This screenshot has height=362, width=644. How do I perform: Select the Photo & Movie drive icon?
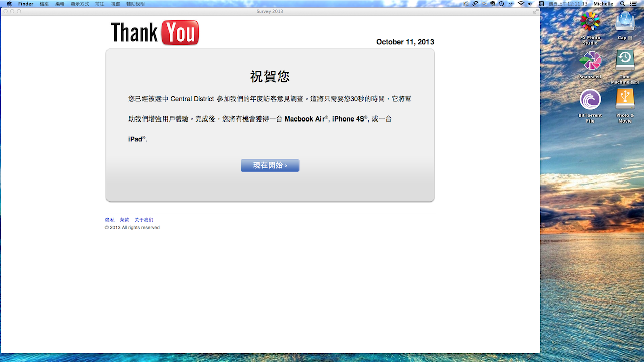click(x=625, y=99)
